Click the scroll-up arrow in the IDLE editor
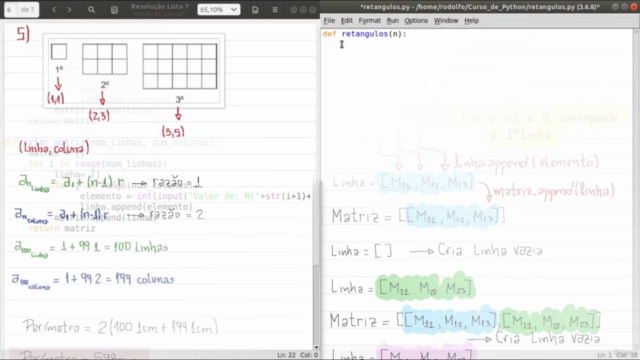Image resolution: width=640 pixels, height=360 pixels. 637,31
